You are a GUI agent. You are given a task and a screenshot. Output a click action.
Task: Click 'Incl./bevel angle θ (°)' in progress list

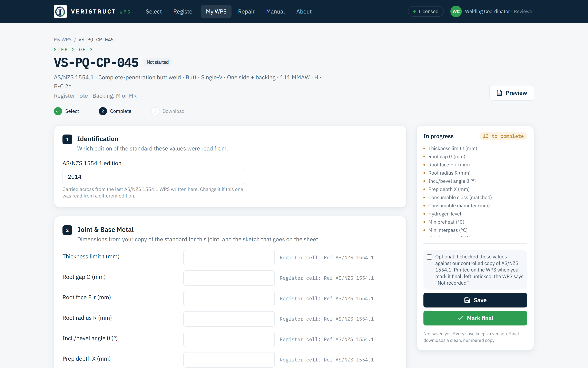click(452, 181)
